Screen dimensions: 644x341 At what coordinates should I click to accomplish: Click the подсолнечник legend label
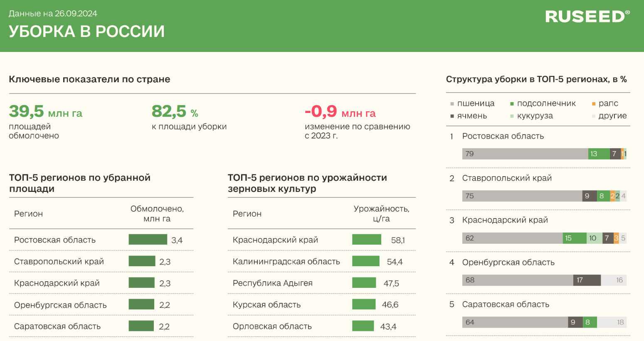546,103
